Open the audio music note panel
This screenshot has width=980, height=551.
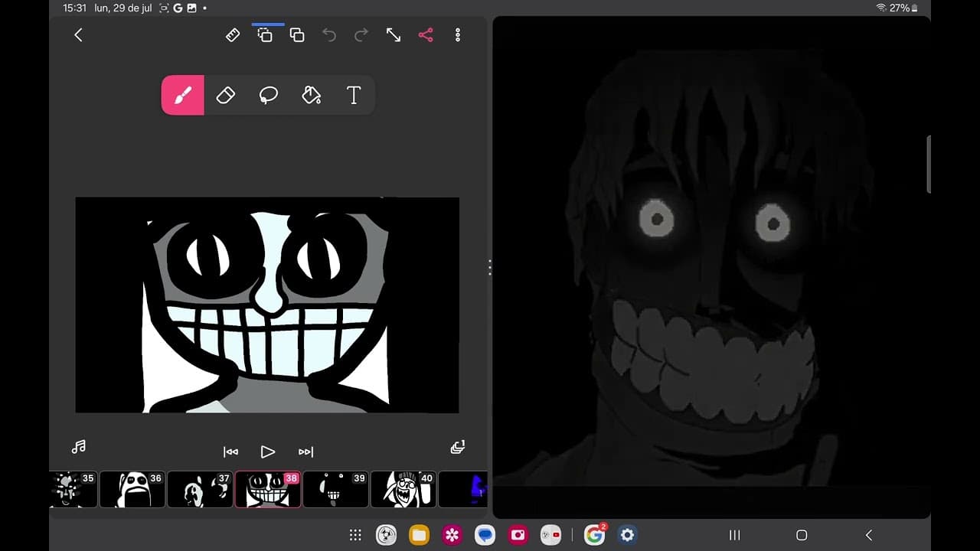click(x=78, y=447)
